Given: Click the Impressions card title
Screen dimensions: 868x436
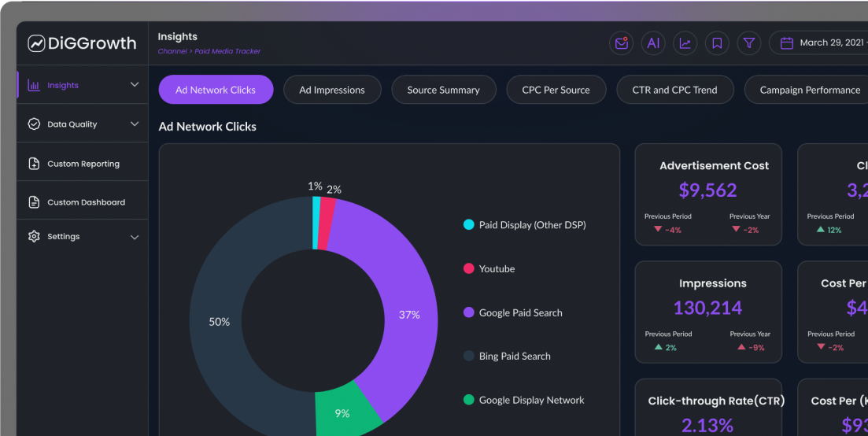Looking at the screenshot, I should pyautogui.click(x=713, y=283).
